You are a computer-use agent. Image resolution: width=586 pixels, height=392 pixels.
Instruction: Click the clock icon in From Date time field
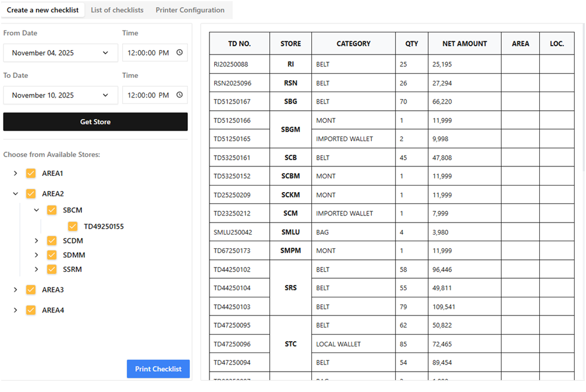(179, 53)
